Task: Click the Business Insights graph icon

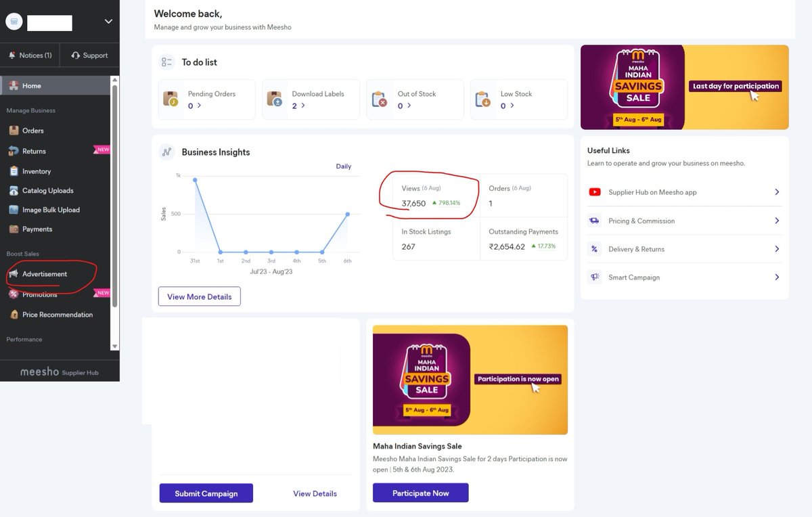Action: point(166,152)
